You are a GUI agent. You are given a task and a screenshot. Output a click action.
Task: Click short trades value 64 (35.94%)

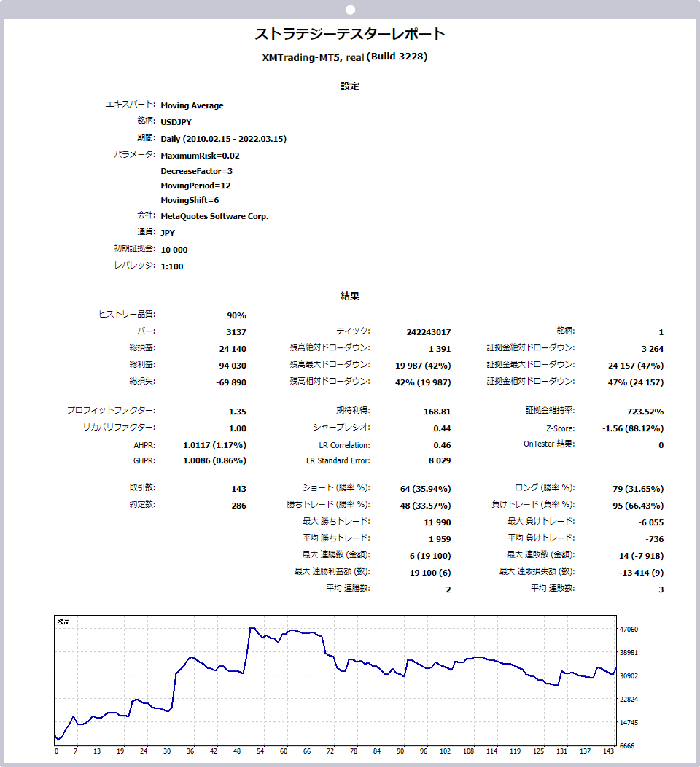tap(425, 489)
